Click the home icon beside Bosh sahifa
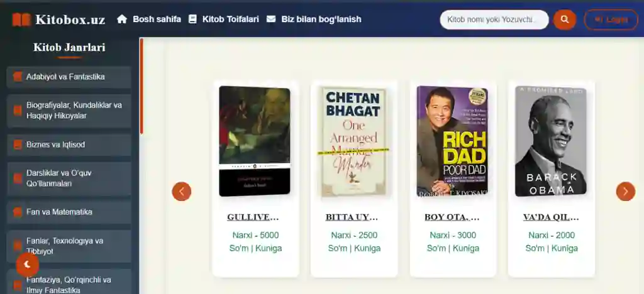The width and height of the screenshot is (644, 294). pos(122,19)
